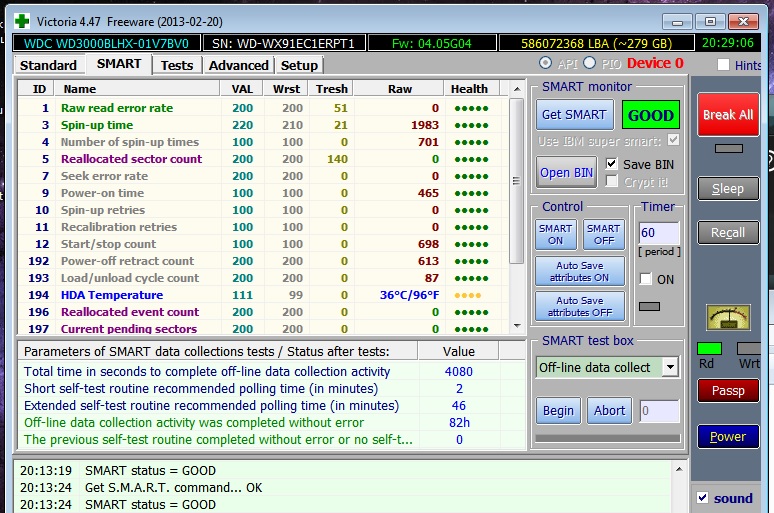This screenshot has width=774, height=513.
Task: Enable the Hints checkbox
Action: (723, 65)
